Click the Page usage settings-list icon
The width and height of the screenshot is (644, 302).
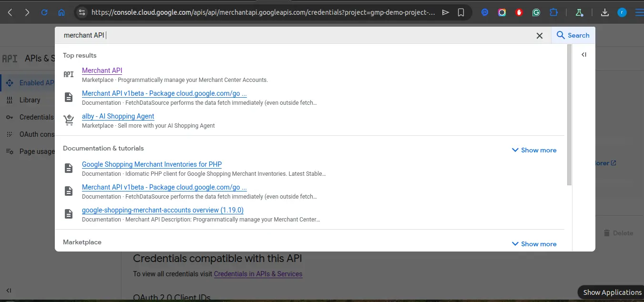[x=10, y=151]
